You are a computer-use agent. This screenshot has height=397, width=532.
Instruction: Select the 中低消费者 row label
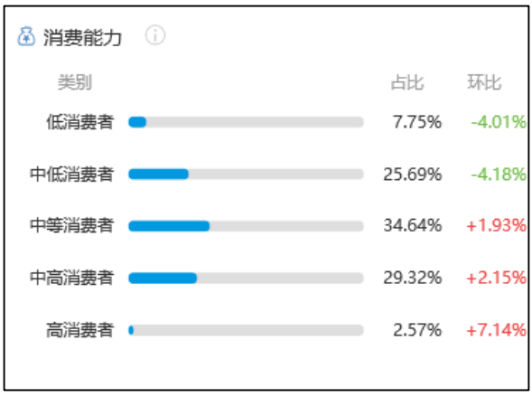click(x=71, y=175)
